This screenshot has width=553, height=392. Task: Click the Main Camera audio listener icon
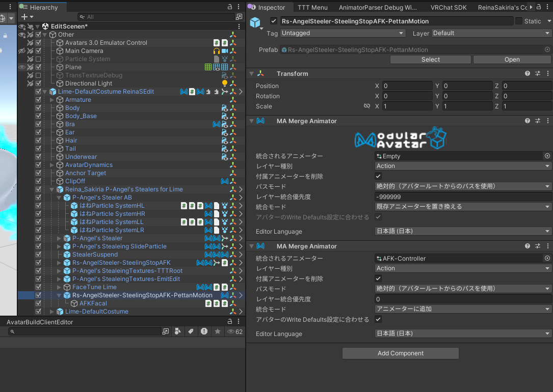(217, 51)
